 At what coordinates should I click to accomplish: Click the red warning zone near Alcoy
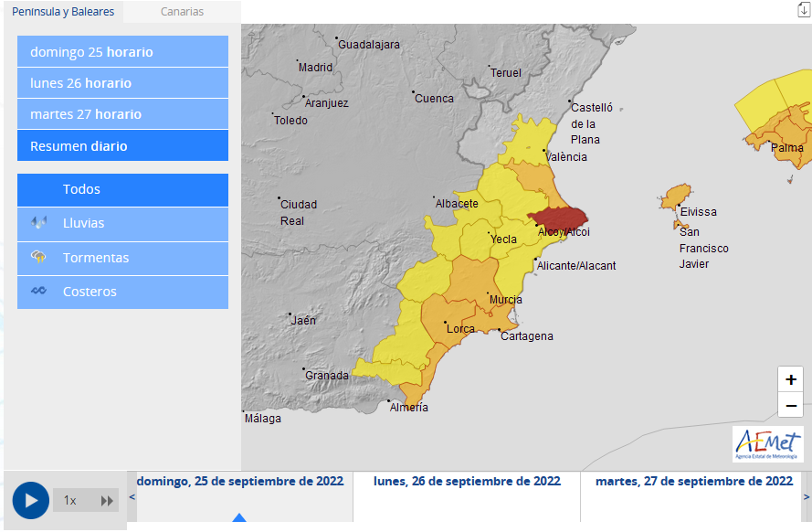click(558, 218)
